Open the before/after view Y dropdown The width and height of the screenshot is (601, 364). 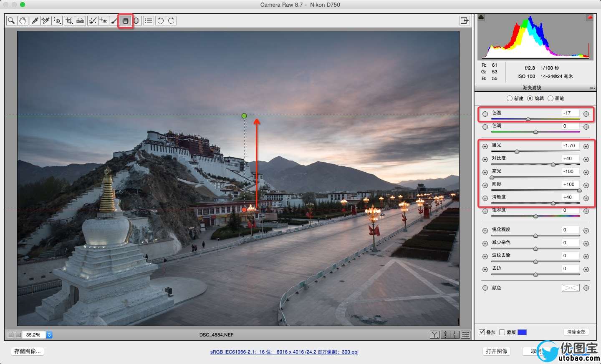click(x=434, y=334)
